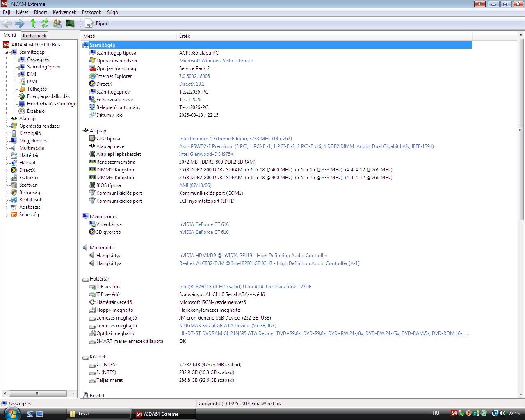Viewport: 525px width, 420px height.
Task: Select the Számítógép section header row
Action: (x=277, y=45)
